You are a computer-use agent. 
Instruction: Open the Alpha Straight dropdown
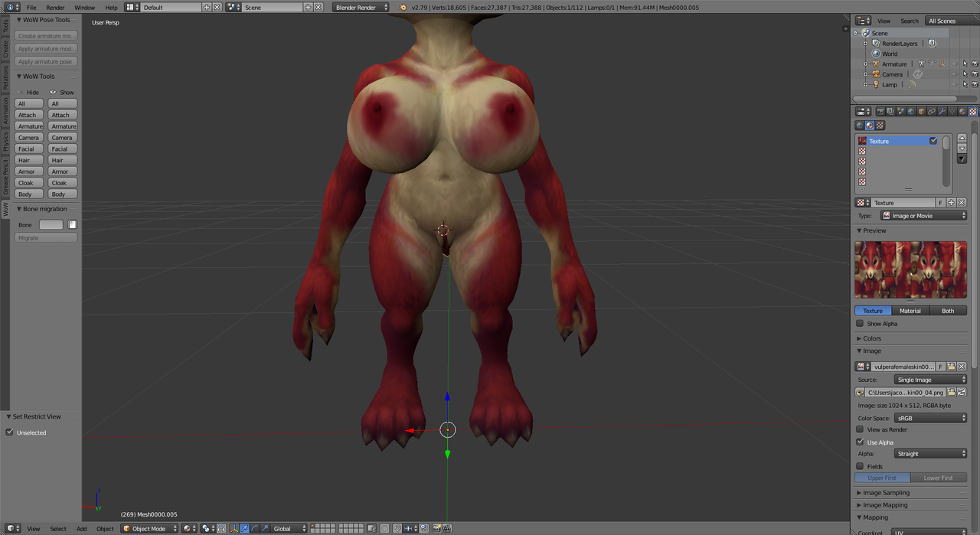point(930,454)
